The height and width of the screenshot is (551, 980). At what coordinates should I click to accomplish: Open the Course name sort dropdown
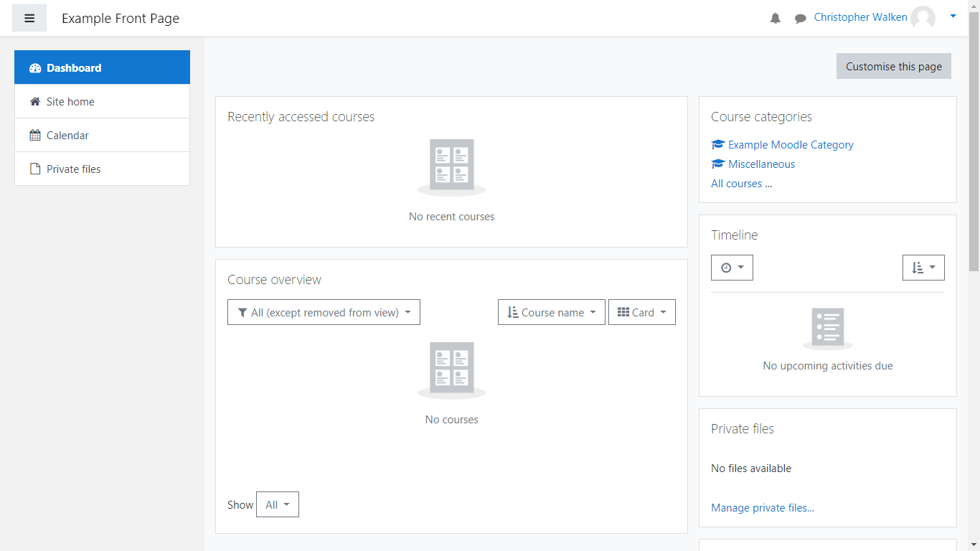551,312
